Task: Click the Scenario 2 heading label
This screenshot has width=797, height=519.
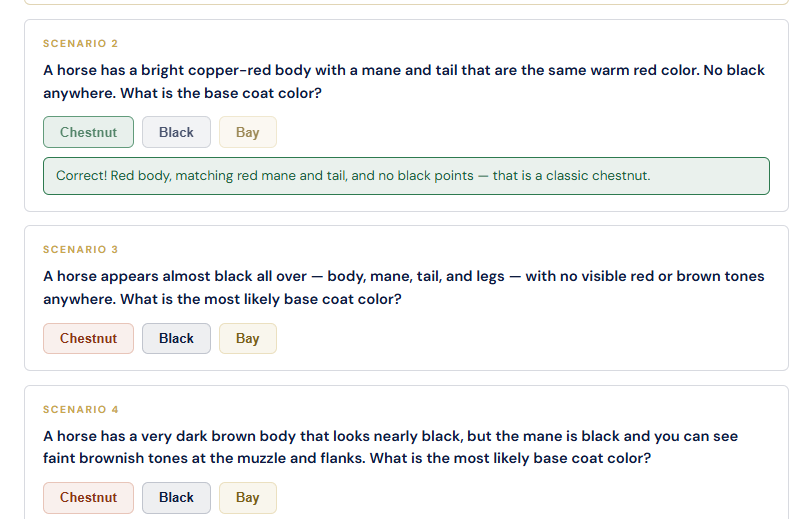Action: (80, 44)
